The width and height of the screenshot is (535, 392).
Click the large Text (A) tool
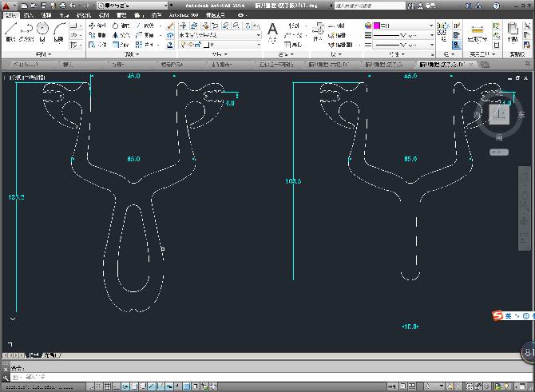pos(272,31)
